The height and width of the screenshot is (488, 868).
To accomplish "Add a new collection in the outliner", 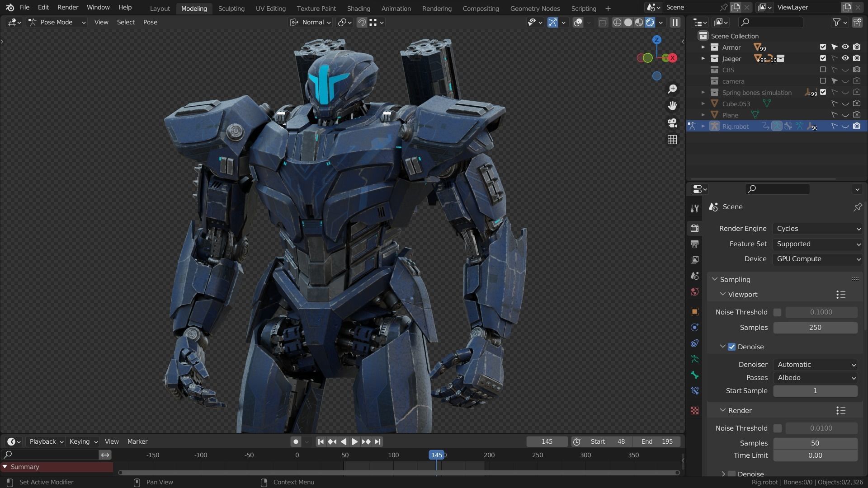I will click(857, 22).
